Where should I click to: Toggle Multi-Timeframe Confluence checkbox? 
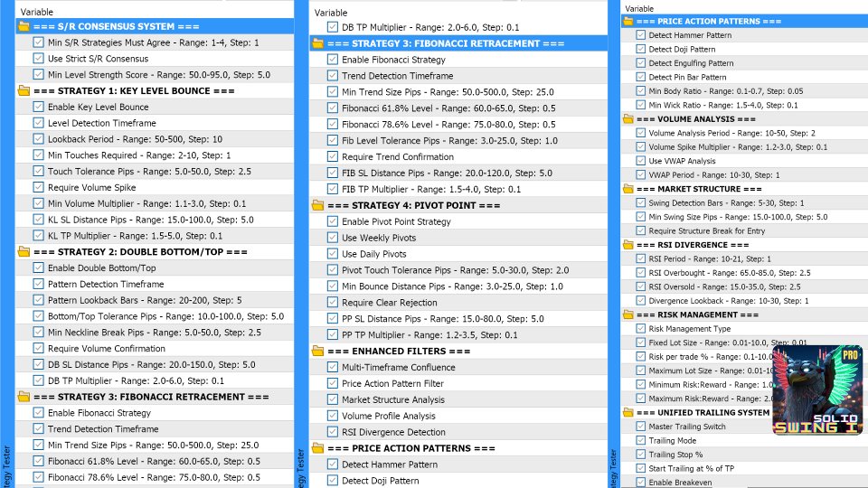(332, 367)
